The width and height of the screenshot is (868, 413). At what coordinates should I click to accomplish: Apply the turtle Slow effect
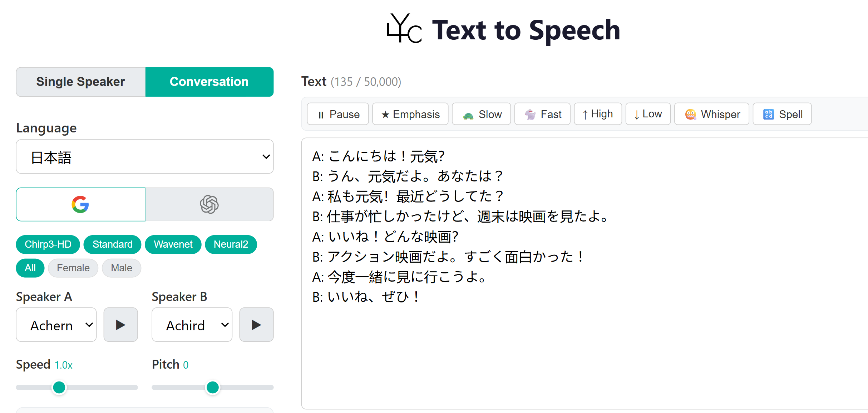(x=482, y=114)
